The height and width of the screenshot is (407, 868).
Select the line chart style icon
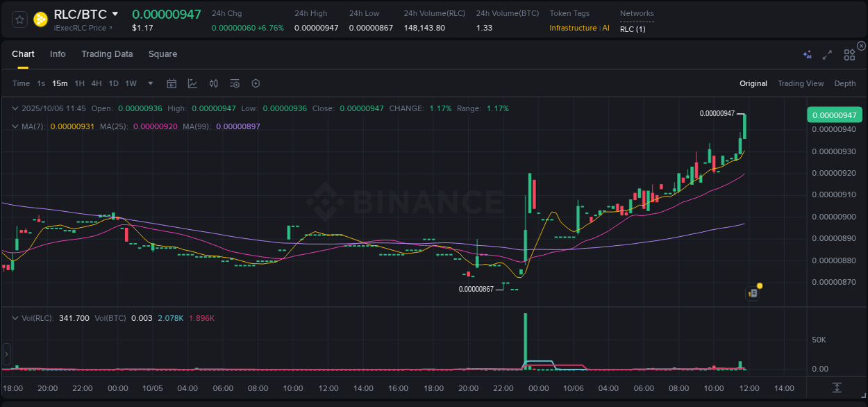tap(192, 83)
